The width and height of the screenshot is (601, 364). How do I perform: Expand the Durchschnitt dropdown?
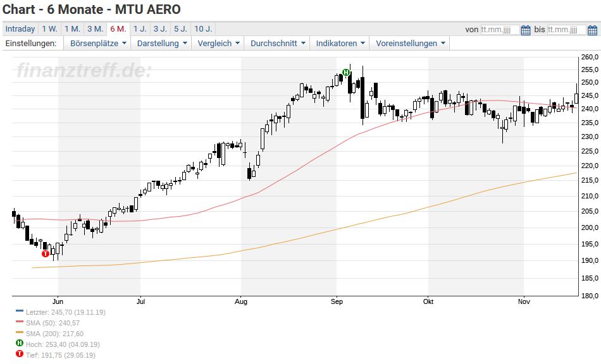278,43
